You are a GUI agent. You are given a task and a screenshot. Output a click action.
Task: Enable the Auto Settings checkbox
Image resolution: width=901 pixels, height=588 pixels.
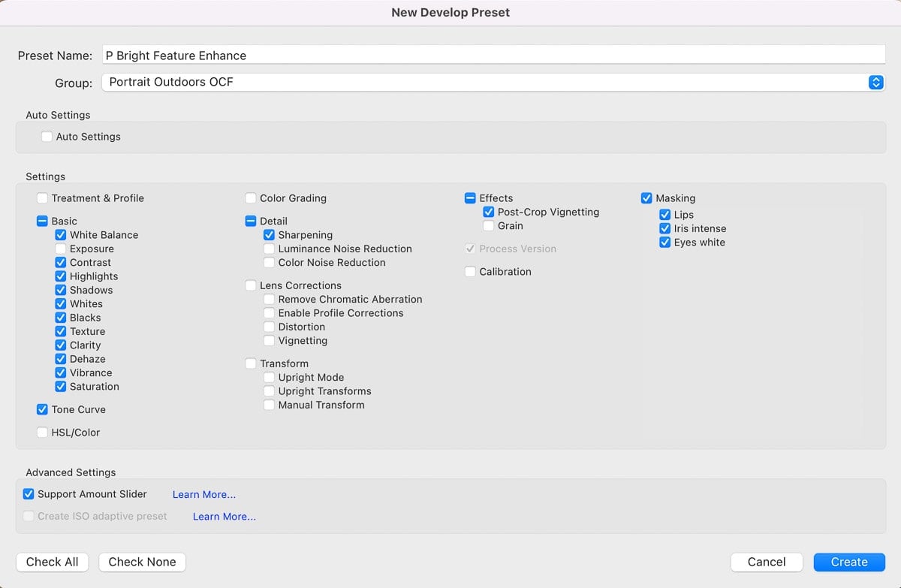(x=47, y=137)
